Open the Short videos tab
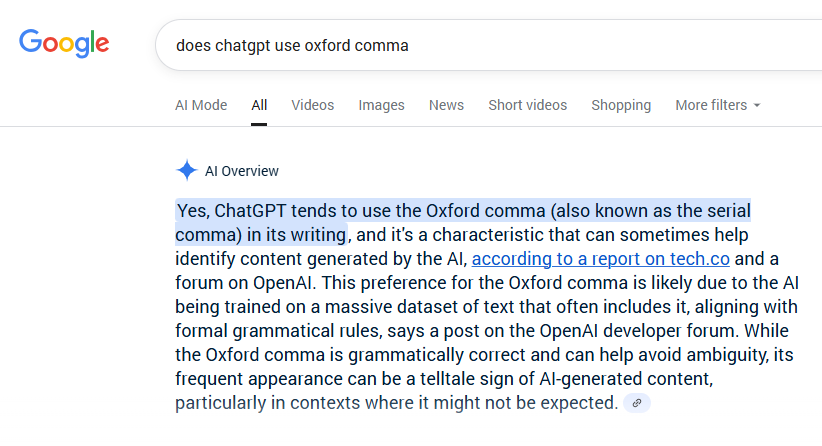 [x=527, y=105]
